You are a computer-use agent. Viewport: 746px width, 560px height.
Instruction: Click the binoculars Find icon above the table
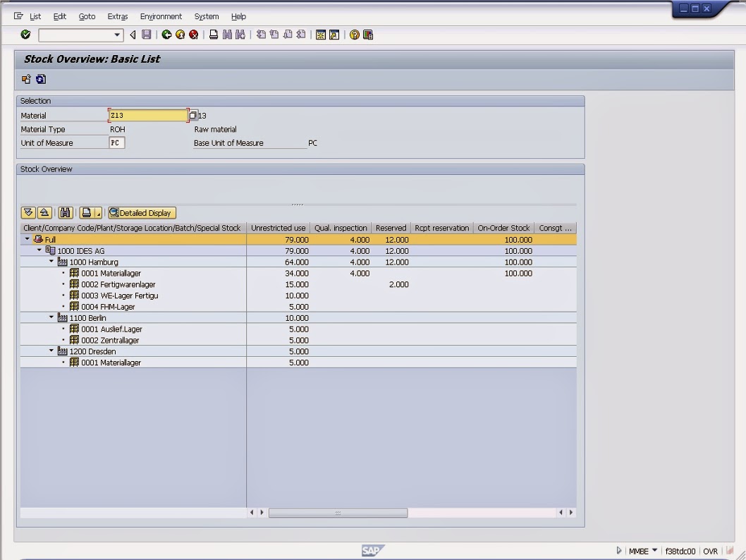66,213
